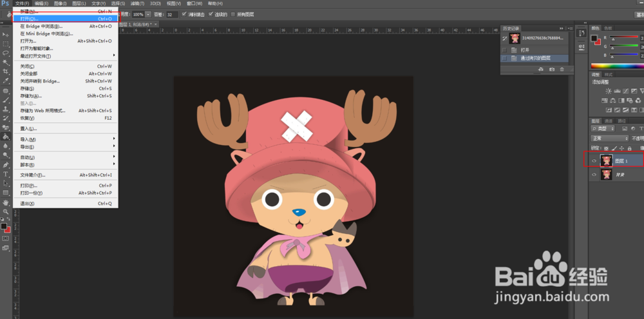Select the Paint Bucket tool

tap(6, 137)
